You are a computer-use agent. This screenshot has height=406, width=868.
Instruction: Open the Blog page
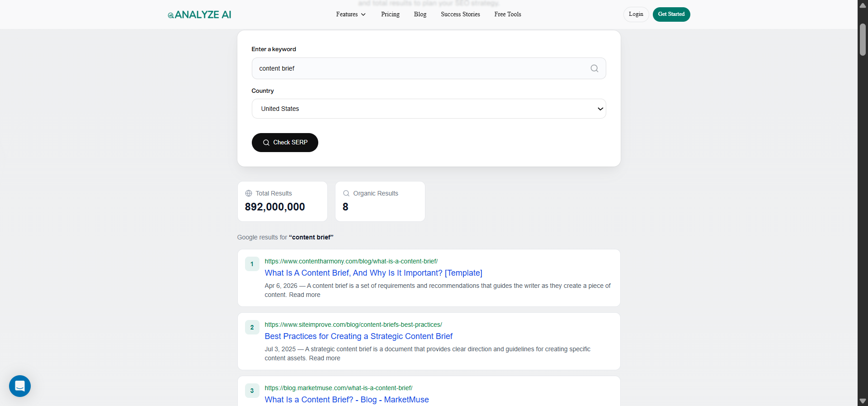pyautogui.click(x=420, y=14)
